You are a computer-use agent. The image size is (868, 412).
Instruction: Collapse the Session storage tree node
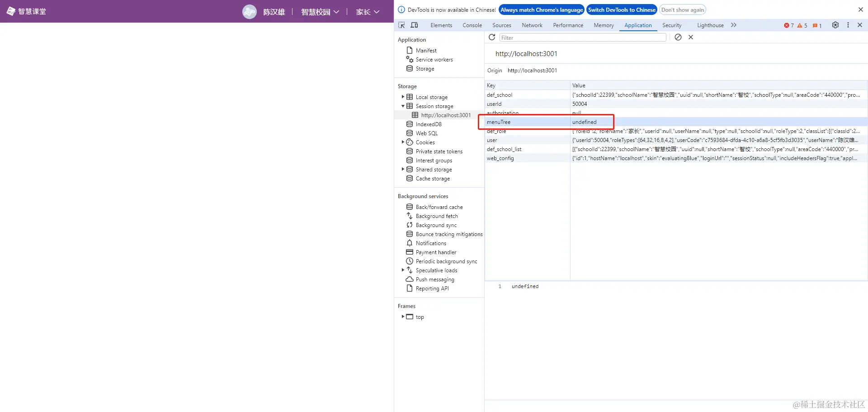point(403,106)
